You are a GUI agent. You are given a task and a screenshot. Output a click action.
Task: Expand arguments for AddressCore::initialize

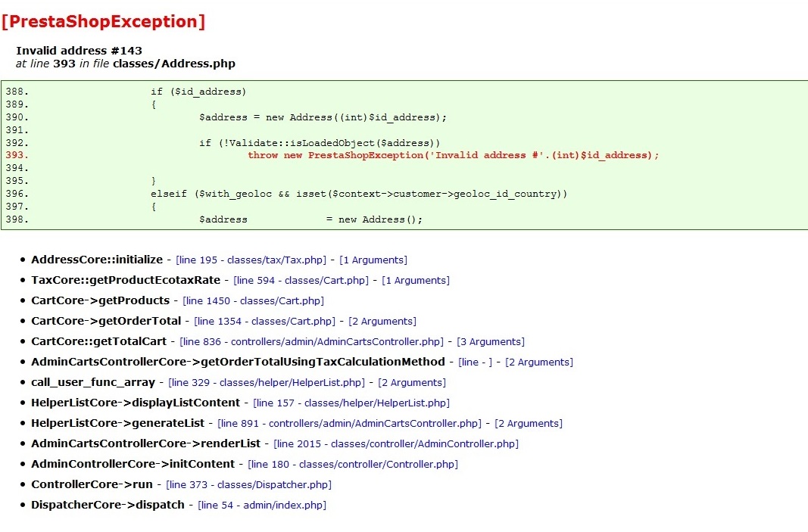click(373, 260)
